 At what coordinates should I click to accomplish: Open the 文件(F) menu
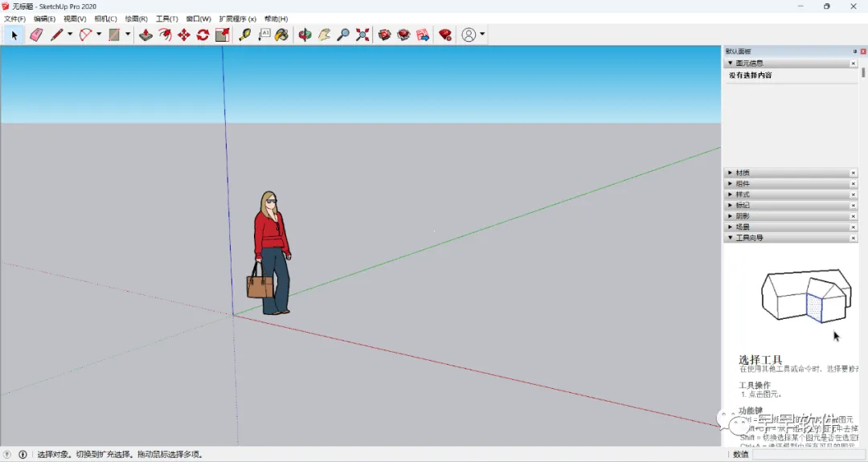click(15, 18)
